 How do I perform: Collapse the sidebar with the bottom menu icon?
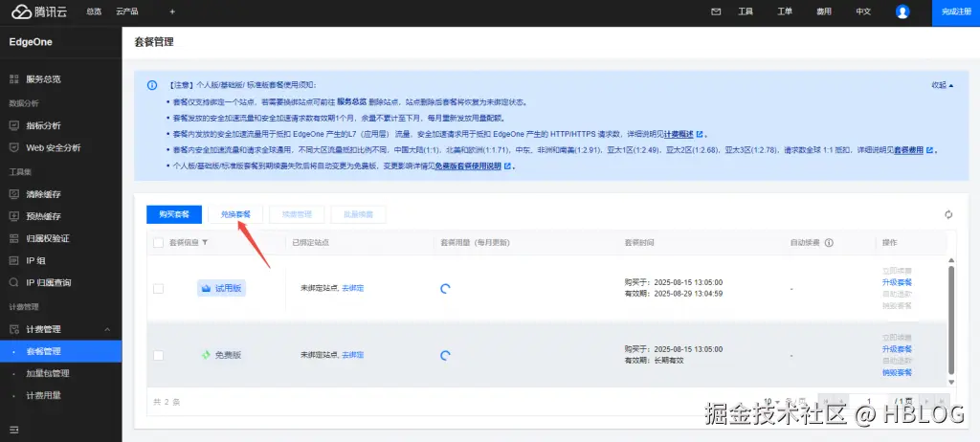pos(14,431)
